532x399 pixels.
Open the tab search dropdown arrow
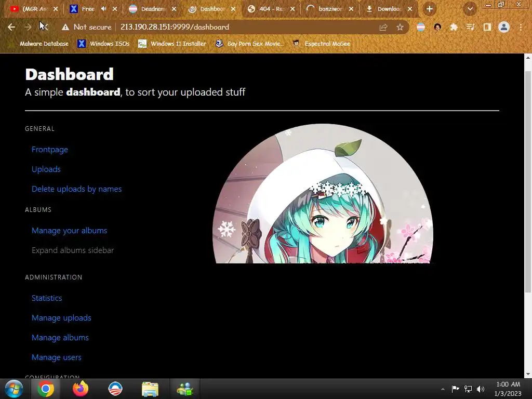(x=470, y=9)
